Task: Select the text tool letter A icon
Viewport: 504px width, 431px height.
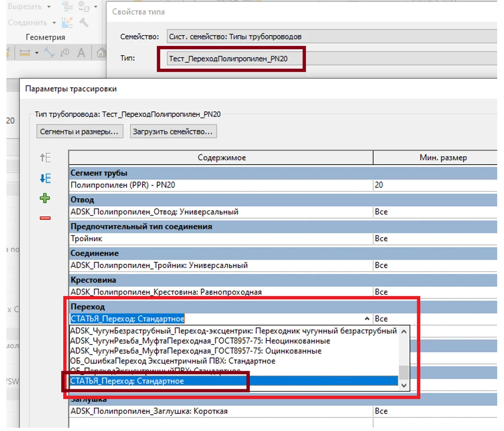Action: click(81, 52)
